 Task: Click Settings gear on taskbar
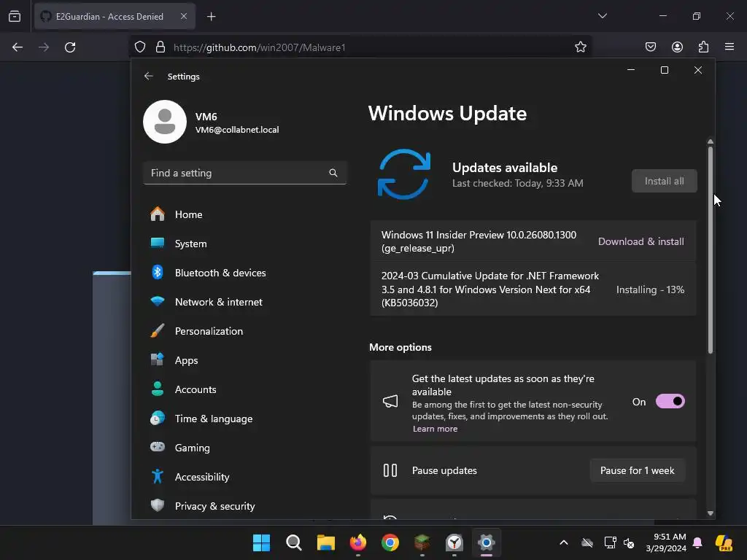tap(487, 542)
